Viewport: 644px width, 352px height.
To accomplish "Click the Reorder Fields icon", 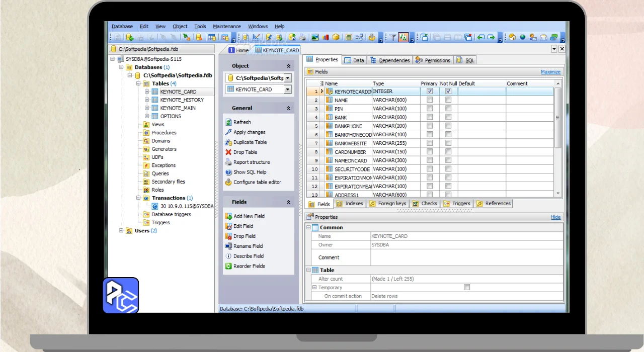I will click(x=228, y=267).
